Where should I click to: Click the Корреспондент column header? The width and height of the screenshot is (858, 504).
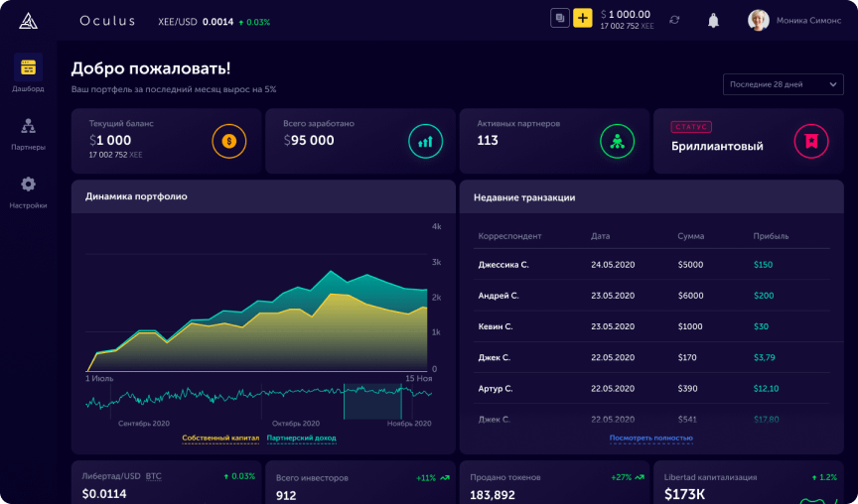510,236
